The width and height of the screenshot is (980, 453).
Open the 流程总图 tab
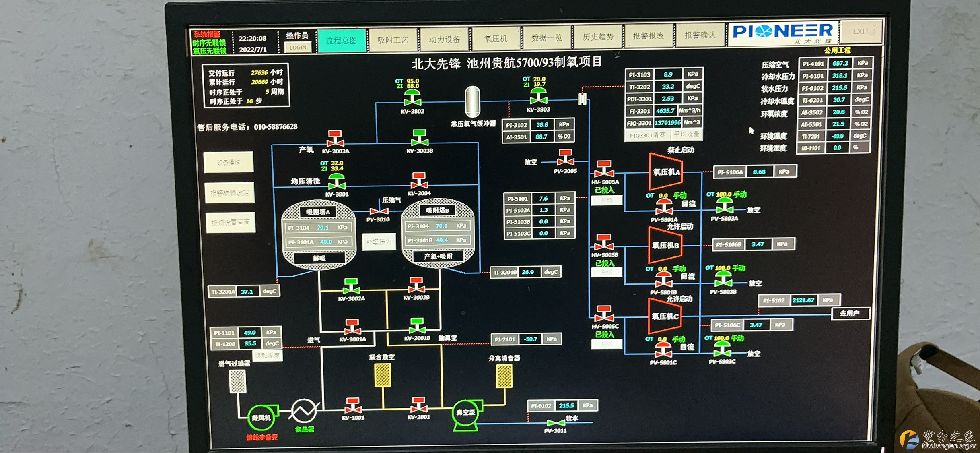pos(342,41)
